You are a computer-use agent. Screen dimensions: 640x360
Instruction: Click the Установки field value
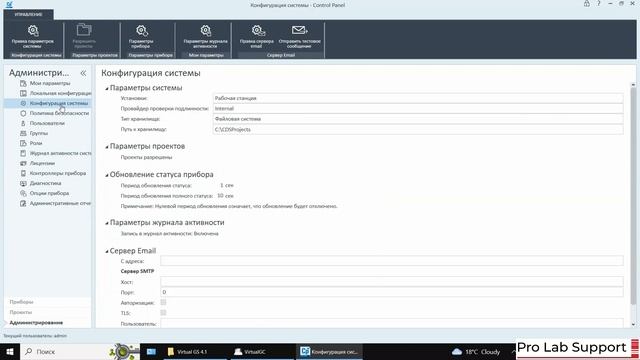[418, 98]
